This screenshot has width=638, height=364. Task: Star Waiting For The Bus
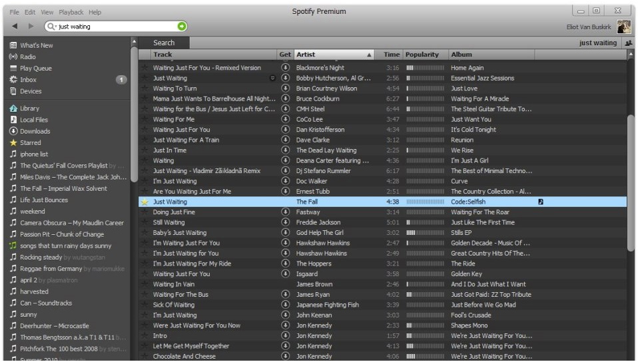145,294
